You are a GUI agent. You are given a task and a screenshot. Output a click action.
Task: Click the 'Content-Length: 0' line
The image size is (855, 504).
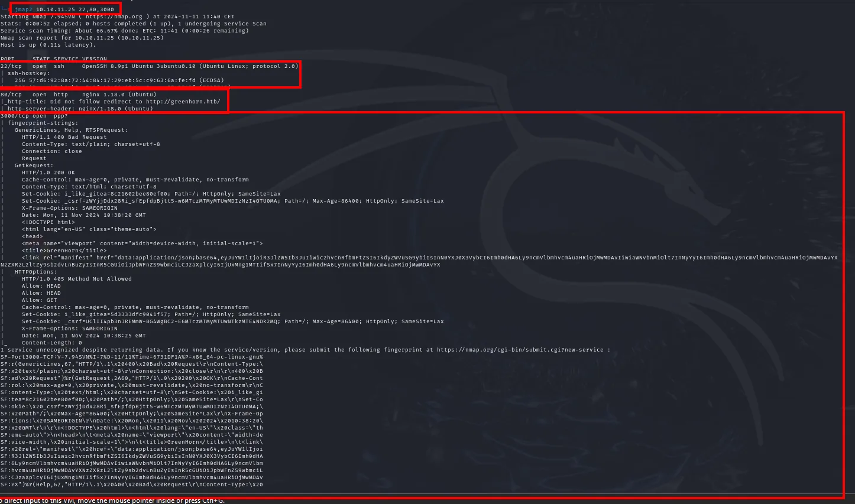52,343
